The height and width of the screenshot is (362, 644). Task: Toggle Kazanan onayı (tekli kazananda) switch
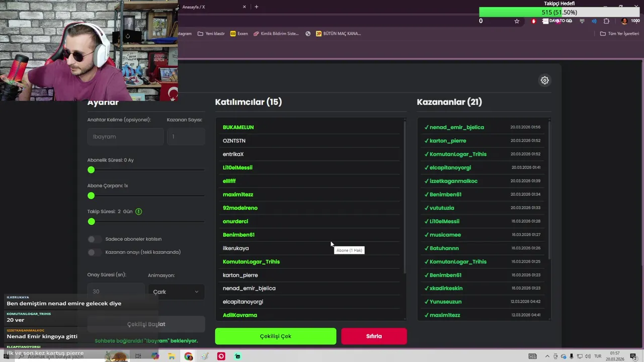pyautogui.click(x=94, y=252)
